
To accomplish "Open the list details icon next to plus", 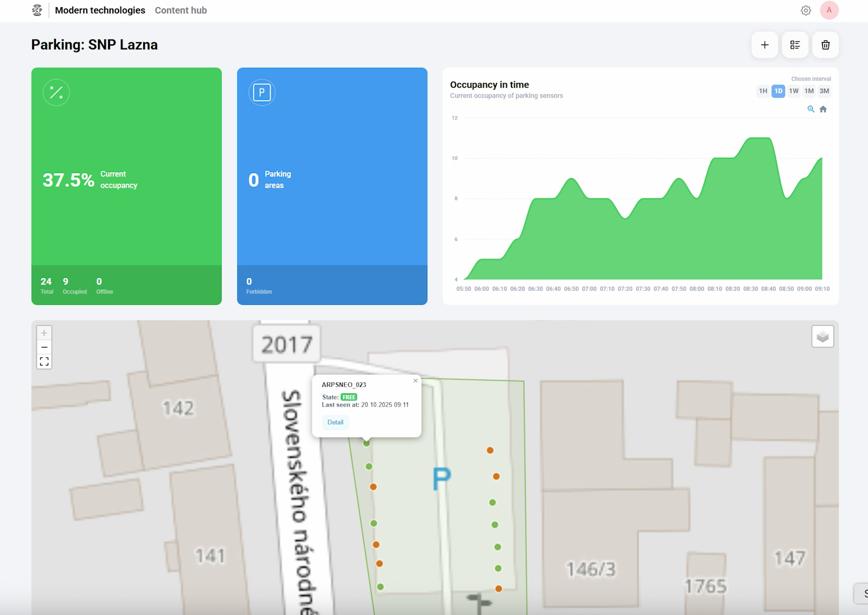I will 795,45.
